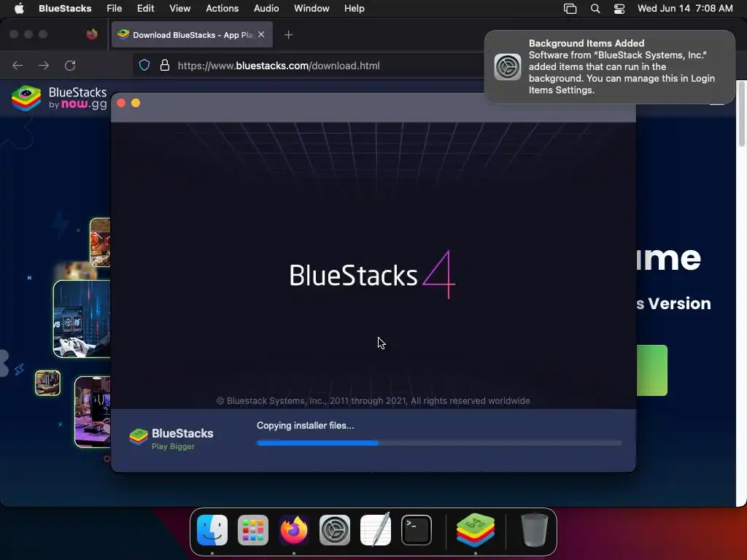
Task: Open the Trash from the Dock
Action: [535, 530]
